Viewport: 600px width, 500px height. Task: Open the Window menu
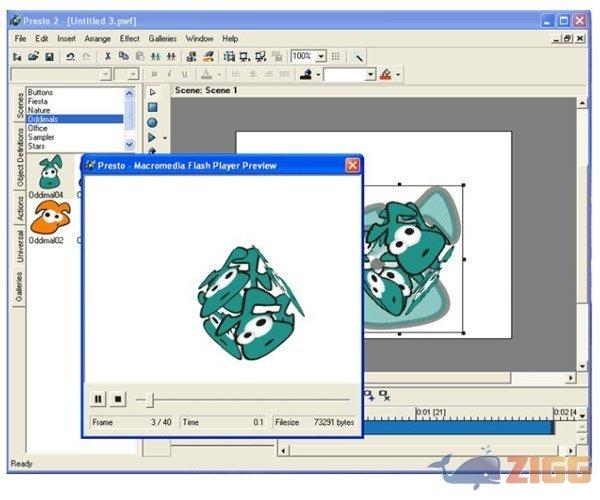coord(199,39)
